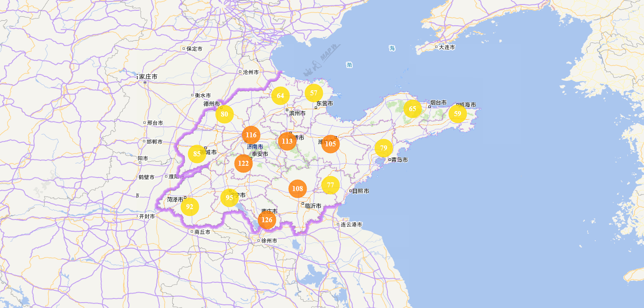
Task: Select the AQI marker showing 126 near 枣庄市
Action: pos(267,220)
